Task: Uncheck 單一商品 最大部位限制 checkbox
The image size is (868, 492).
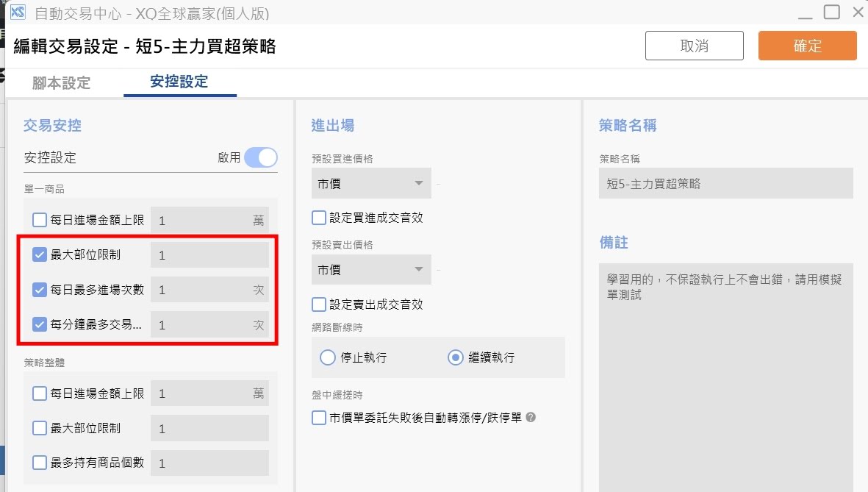Action: 40,255
